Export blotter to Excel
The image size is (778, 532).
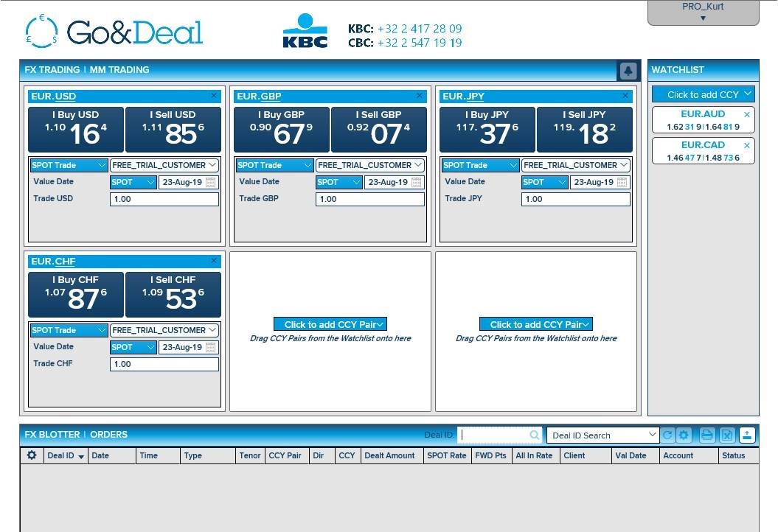tap(727, 435)
